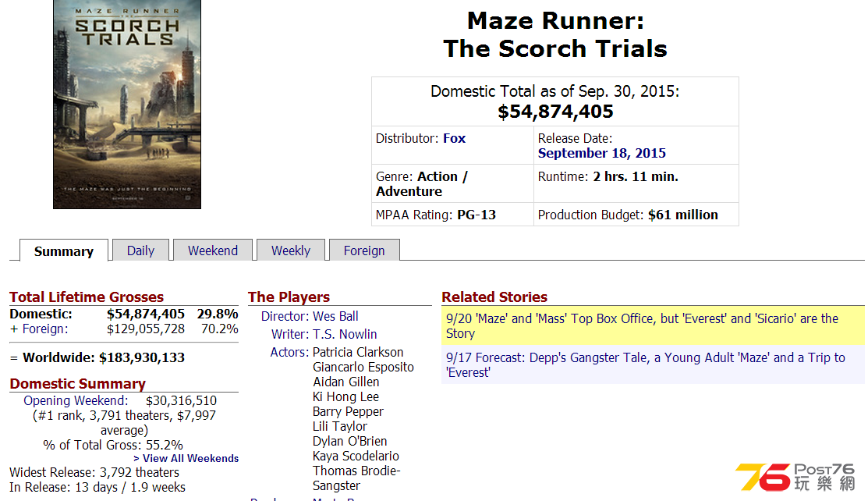Click the Scorch Trials movie poster
This screenshot has height=501, width=868.
(127, 105)
